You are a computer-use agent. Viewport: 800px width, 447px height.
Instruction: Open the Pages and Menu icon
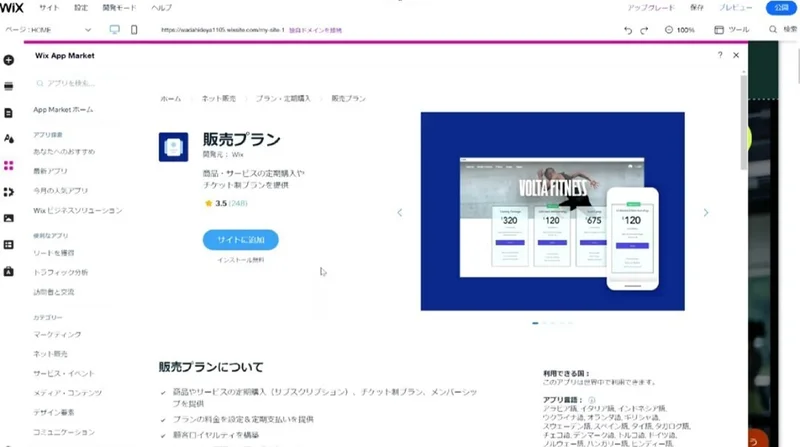click(x=9, y=113)
